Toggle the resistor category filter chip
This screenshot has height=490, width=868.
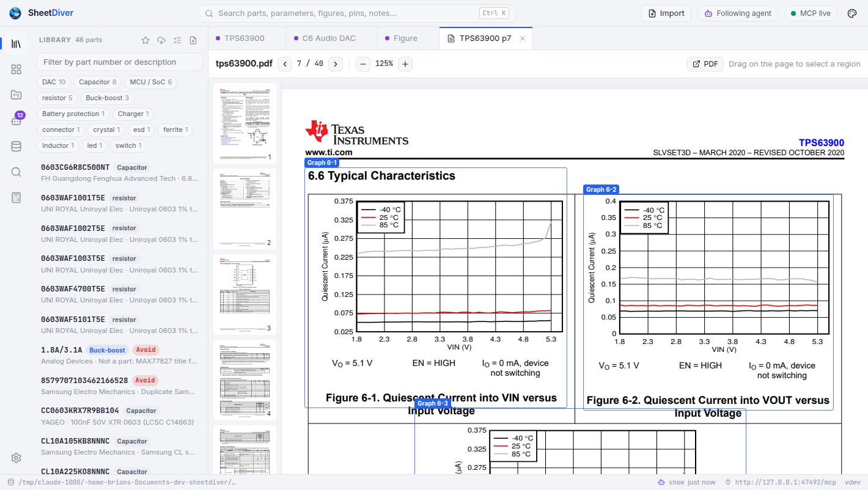click(57, 98)
